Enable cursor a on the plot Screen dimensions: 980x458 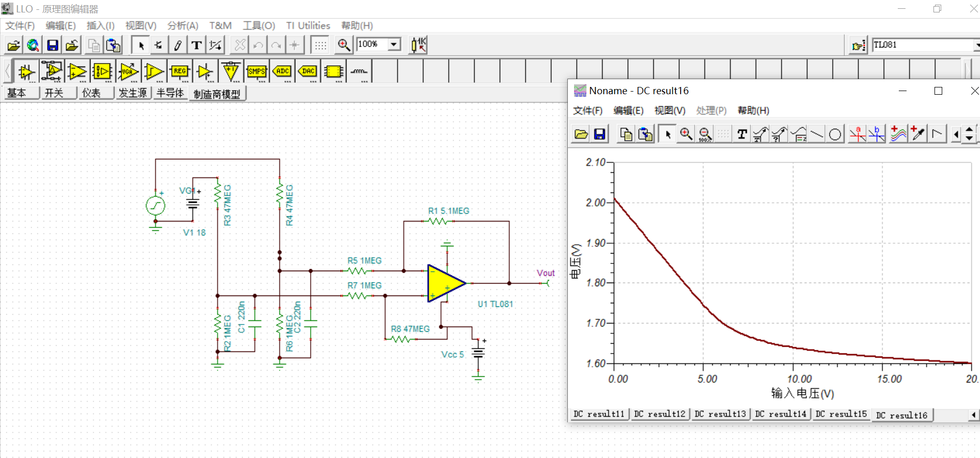[x=858, y=135]
